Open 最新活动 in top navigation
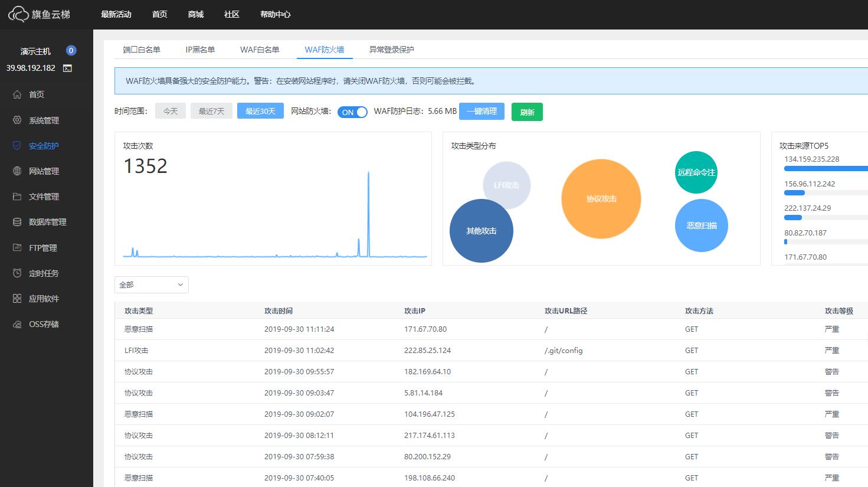868x487 pixels. pyautogui.click(x=116, y=14)
